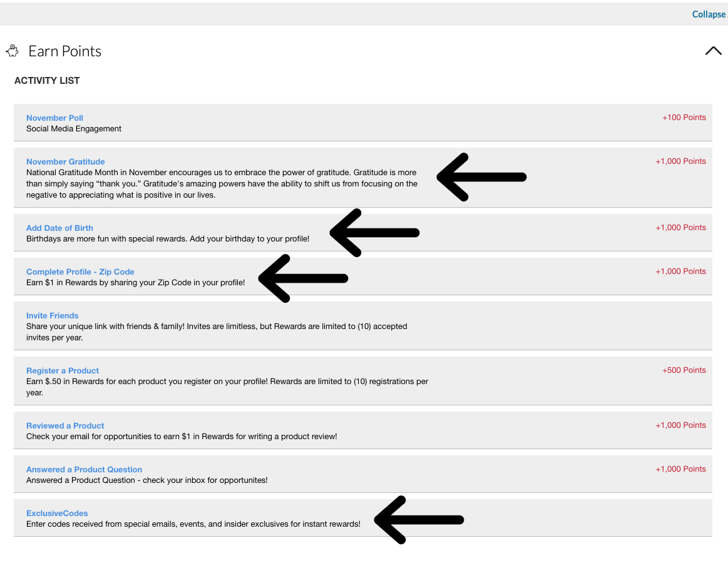Click the Social Media Engagement description
The image size is (728, 563).
[74, 129]
